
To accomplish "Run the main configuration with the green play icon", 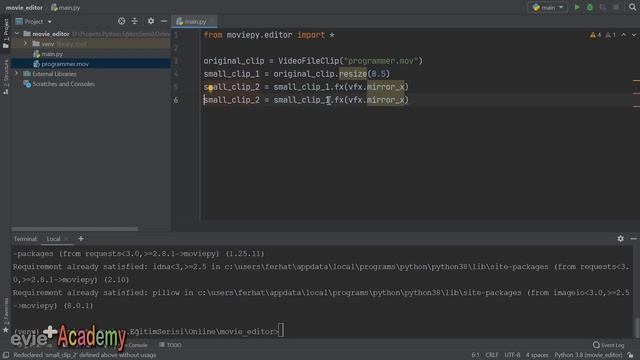I will tap(577, 7).
